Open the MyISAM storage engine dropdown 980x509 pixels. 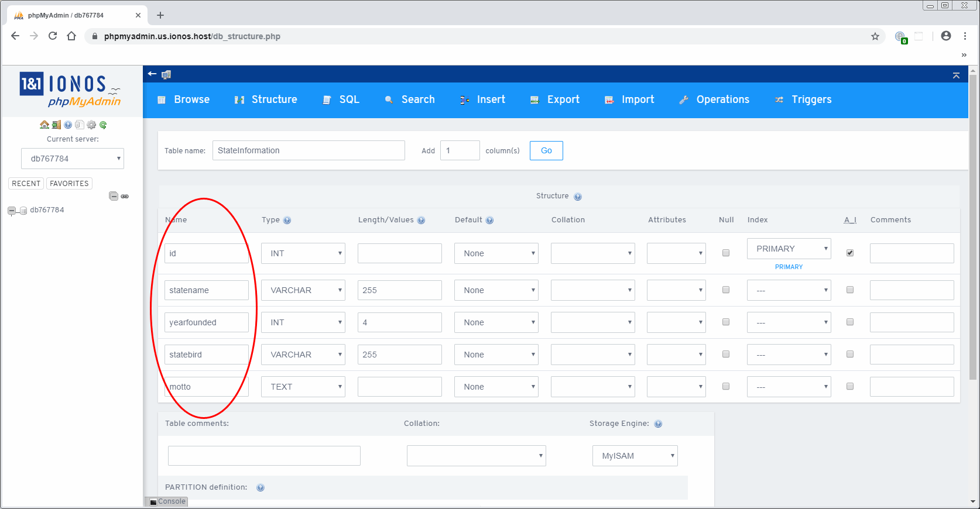pos(635,456)
